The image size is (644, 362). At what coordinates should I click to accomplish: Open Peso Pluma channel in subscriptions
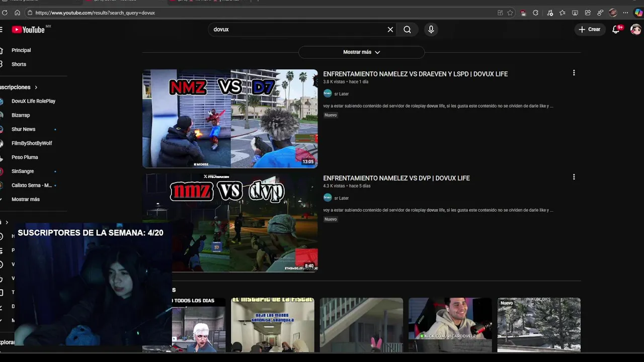pos(25,157)
